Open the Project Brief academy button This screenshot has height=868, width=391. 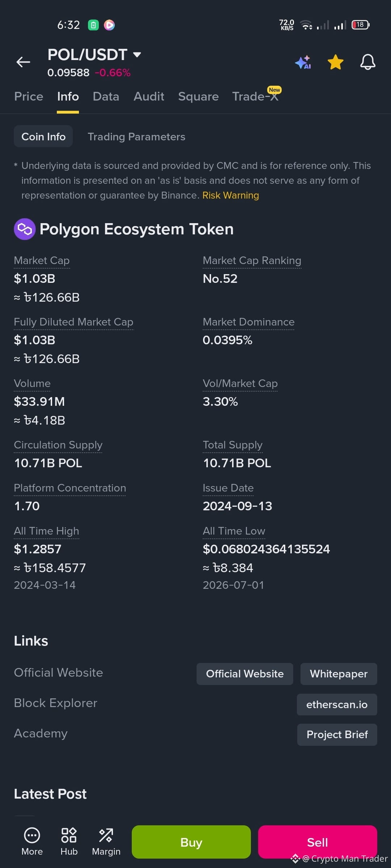pos(337,735)
